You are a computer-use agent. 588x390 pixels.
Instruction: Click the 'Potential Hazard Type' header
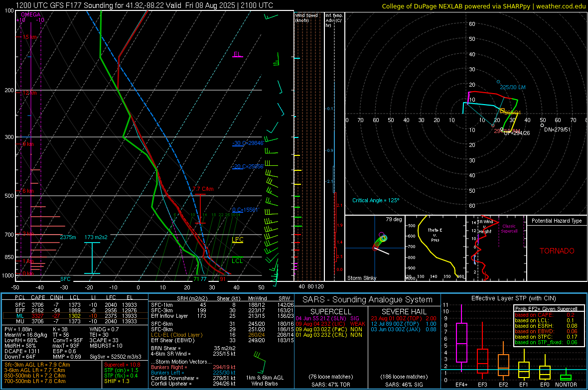click(x=557, y=221)
